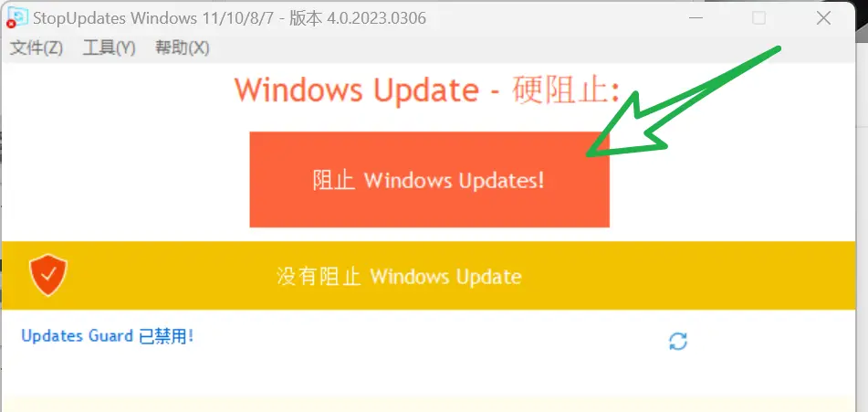Click the window title text with version 4.0.2023.0306

[230, 18]
